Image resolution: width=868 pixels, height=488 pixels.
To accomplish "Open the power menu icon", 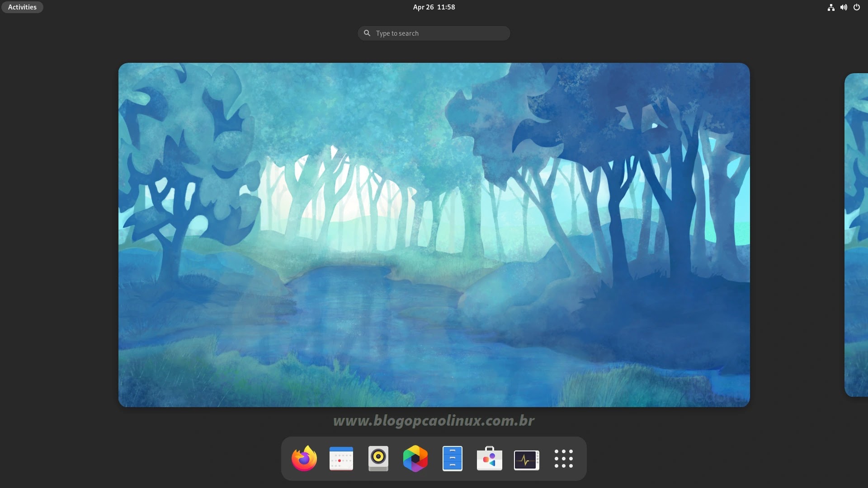I will pos(857,7).
